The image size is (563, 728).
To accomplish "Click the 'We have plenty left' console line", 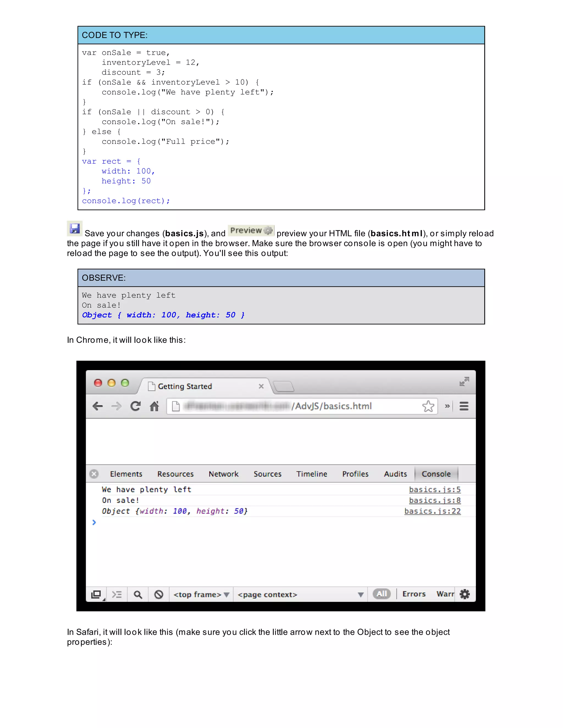I will coord(147,489).
